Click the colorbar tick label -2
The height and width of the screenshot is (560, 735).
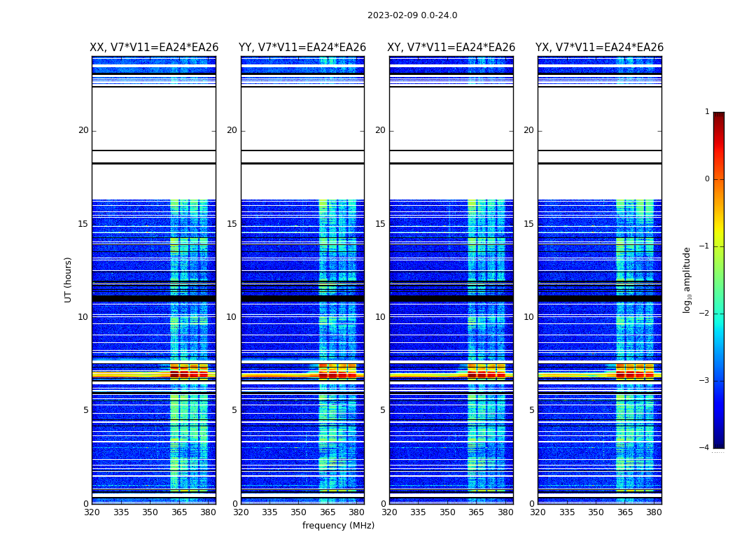click(x=706, y=314)
